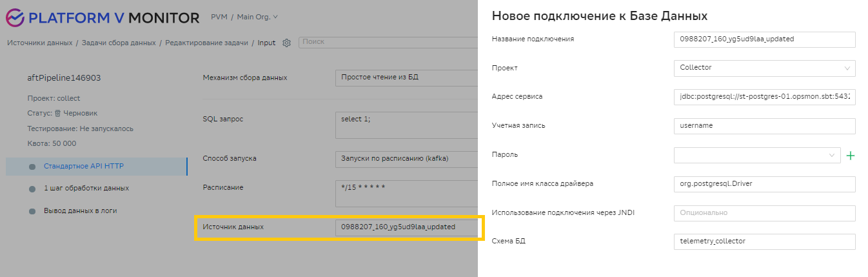Screen dimensions: 868x277
Task: Select the 1 шаг обработки данных step
Action: pos(86,189)
